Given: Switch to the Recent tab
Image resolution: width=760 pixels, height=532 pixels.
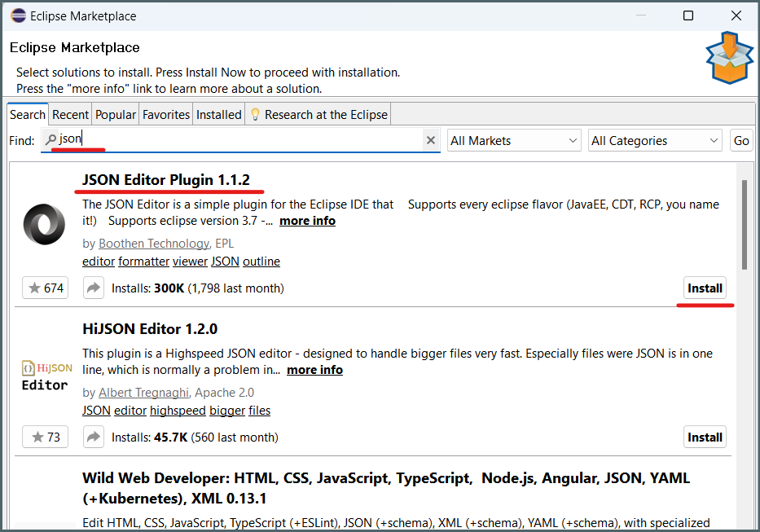Looking at the screenshot, I should [70, 115].
